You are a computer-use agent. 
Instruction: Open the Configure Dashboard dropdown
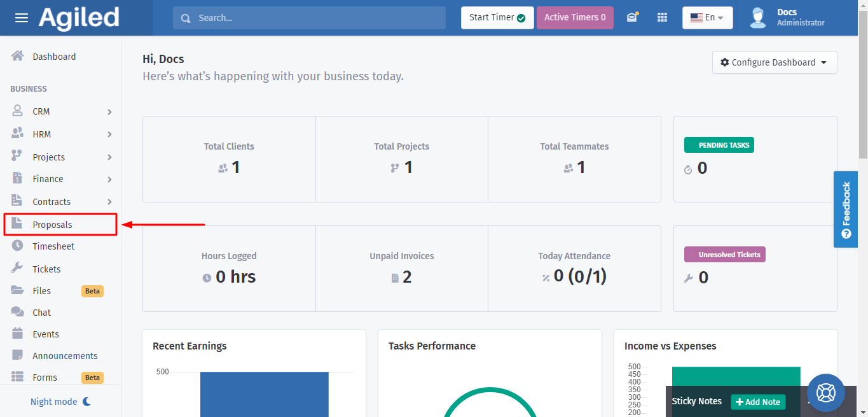775,62
